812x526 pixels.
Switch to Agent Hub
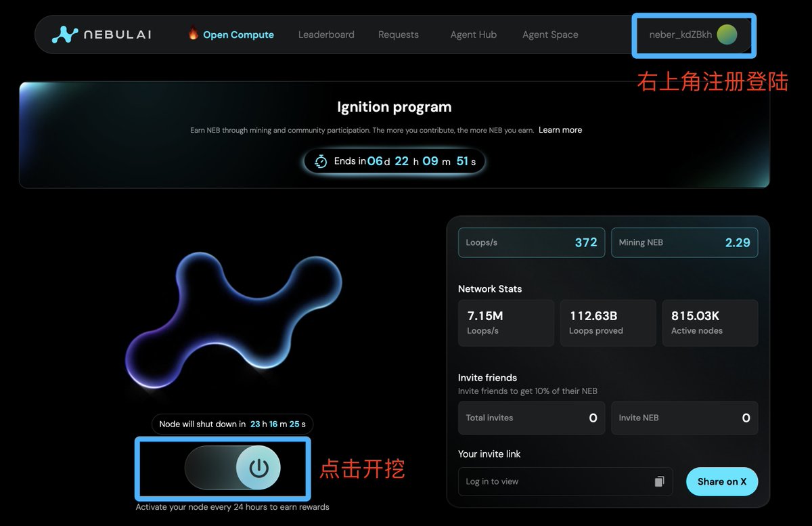pyautogui.click(x=474, y=35)
